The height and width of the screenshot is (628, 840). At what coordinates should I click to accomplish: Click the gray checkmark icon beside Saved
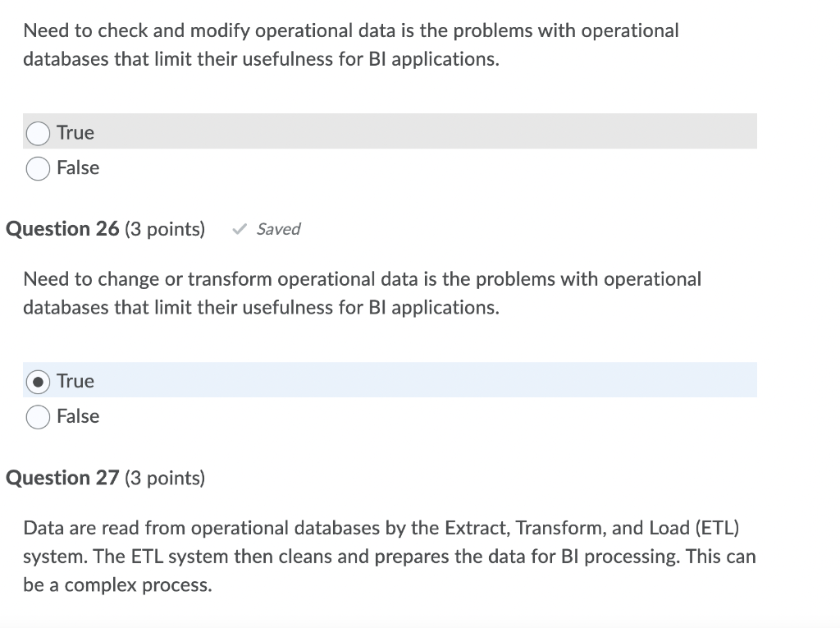point(239,229)
